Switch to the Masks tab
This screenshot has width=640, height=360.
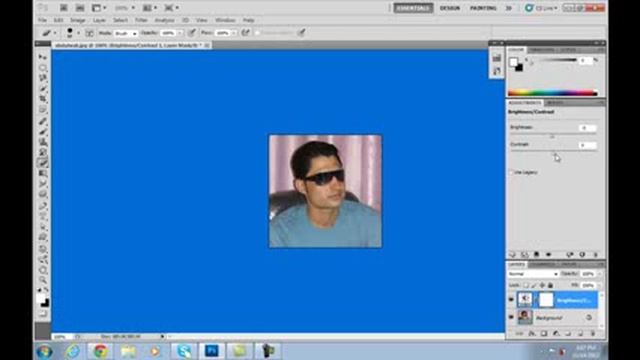[555, 103]
